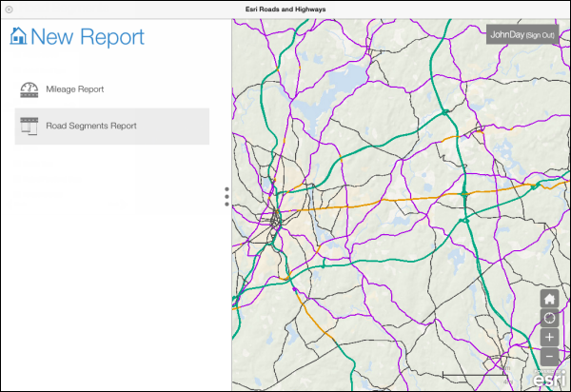Screen dimensions: 571x392
Task: Click the Sign Out link
Action: click(x=545, y=35)
